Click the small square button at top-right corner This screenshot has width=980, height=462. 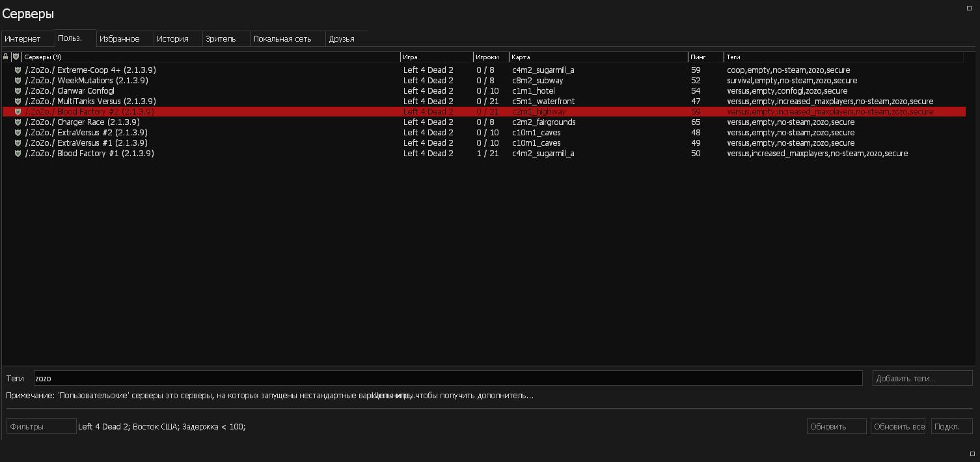coord(969,8)
